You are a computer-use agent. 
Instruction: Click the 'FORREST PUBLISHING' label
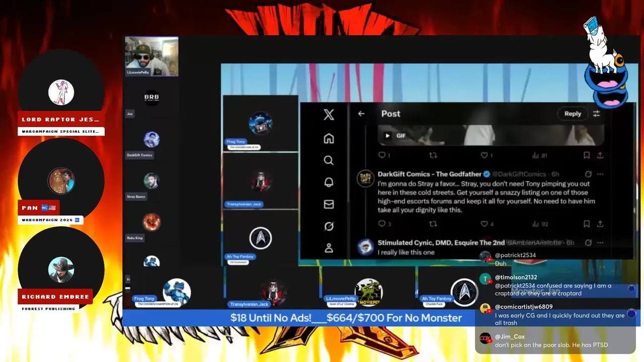[x=48, y=309]
